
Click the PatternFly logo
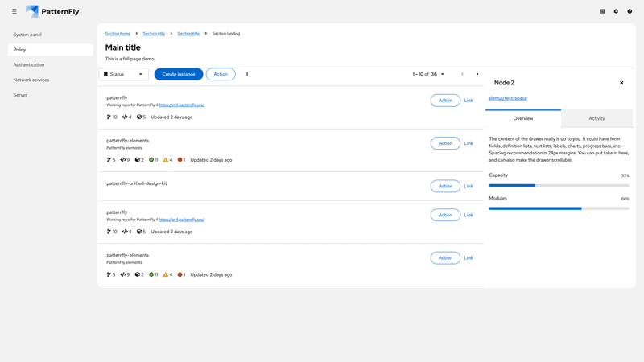[x=54, y=11]
